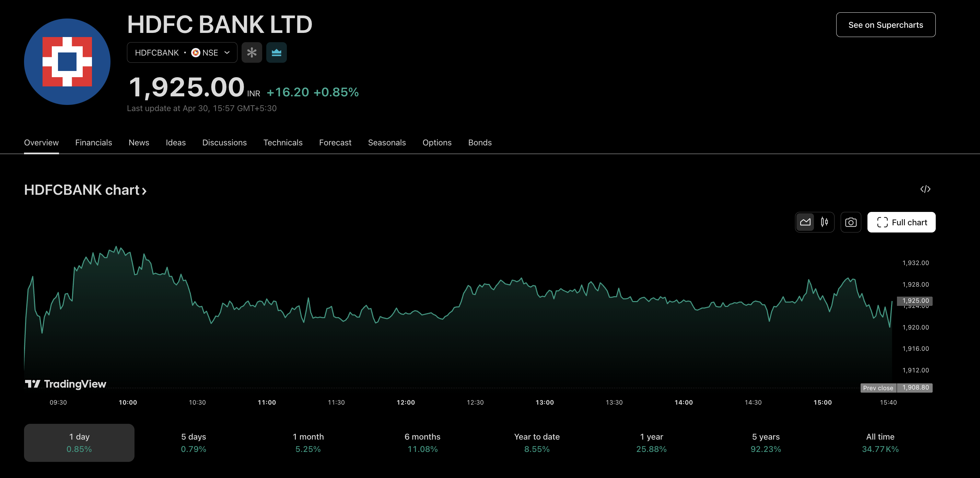Expand the HDFCBANK NSE symbol dropdown
This screenshot has height=478, width=980.
point(182,52)
